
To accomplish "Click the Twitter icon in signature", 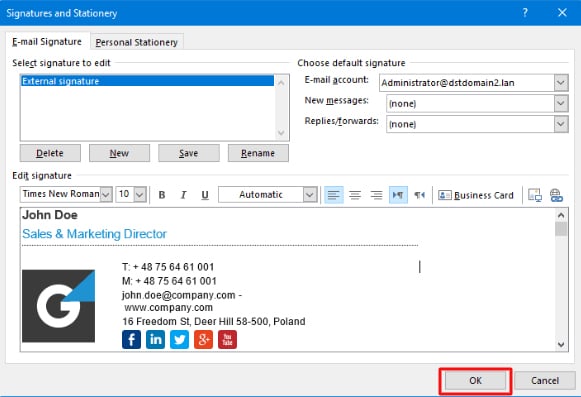I will coord(179,340).
